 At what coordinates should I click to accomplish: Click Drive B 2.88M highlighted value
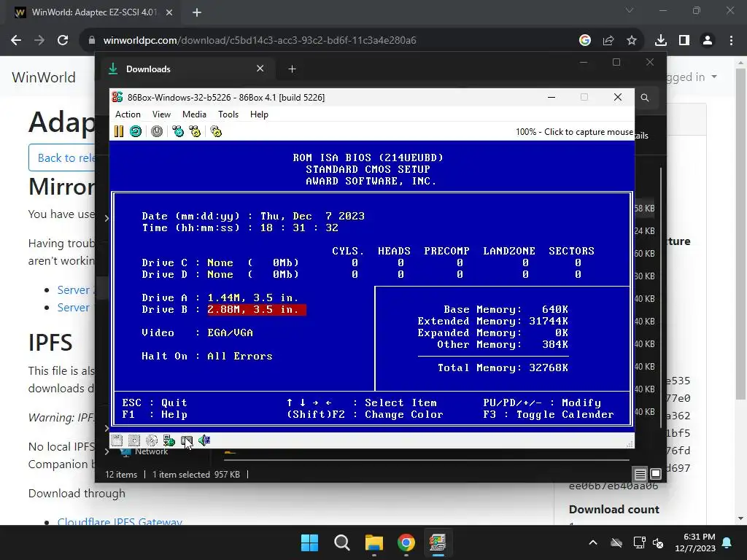coord(257,309)
